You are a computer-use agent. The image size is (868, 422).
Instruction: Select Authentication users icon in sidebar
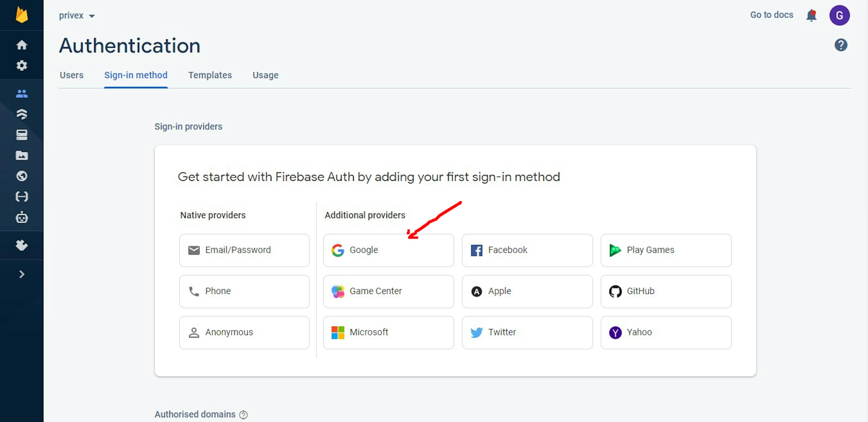(22, 93)
